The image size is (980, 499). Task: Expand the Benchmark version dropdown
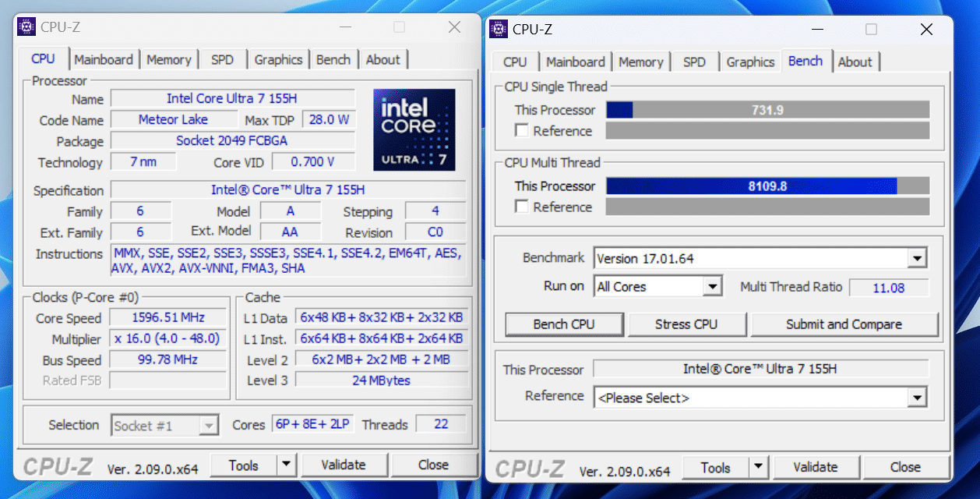pyautogui.click(x=918, y=258)
